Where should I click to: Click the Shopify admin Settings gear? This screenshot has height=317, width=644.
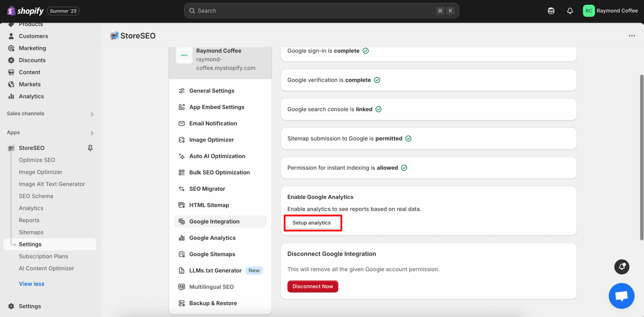coord(11,306)
